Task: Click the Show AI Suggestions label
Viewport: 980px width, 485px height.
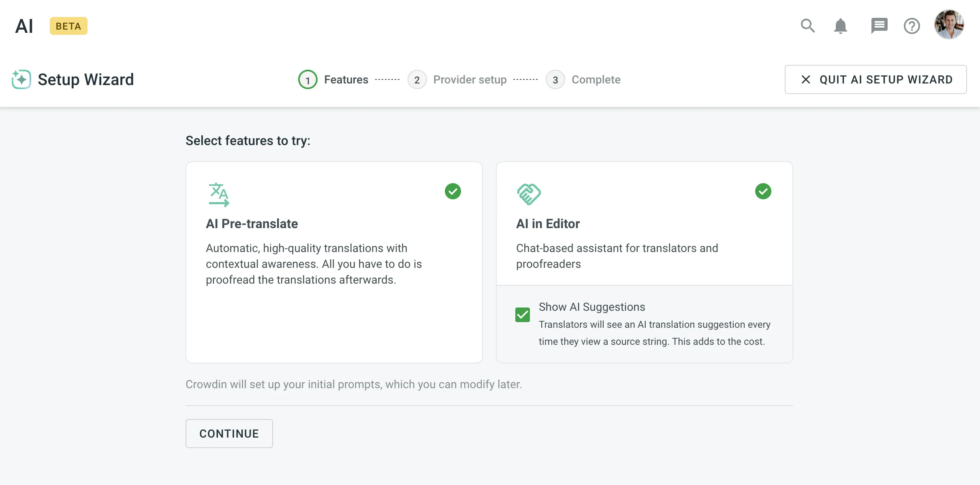Action: 592,307
